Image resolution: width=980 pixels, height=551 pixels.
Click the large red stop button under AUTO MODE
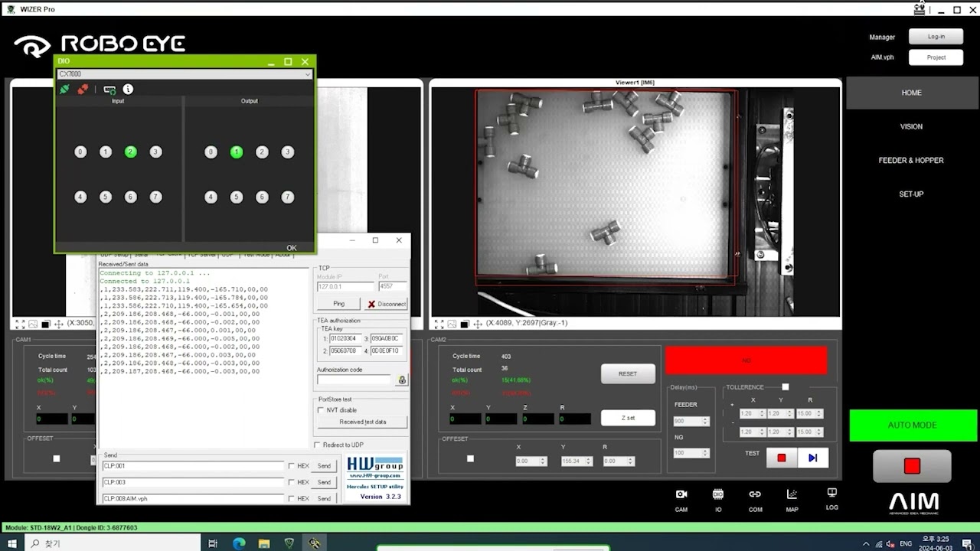point(912,466)
